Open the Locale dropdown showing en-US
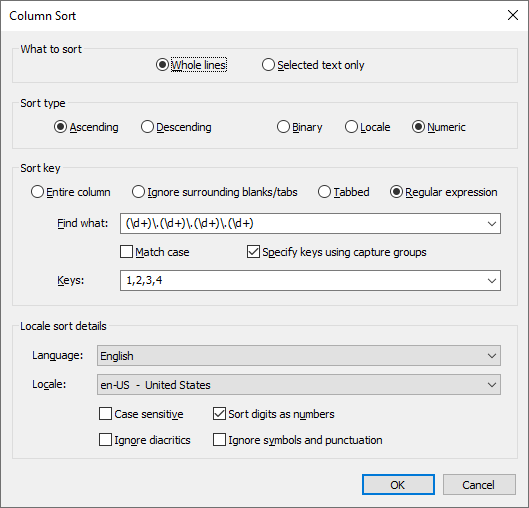 [299, 385]
